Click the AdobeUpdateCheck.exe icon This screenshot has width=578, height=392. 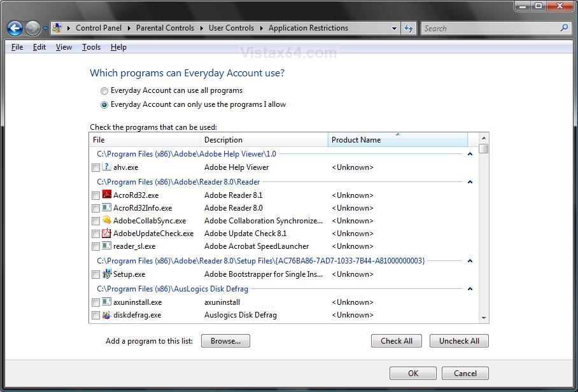[106, 233]
